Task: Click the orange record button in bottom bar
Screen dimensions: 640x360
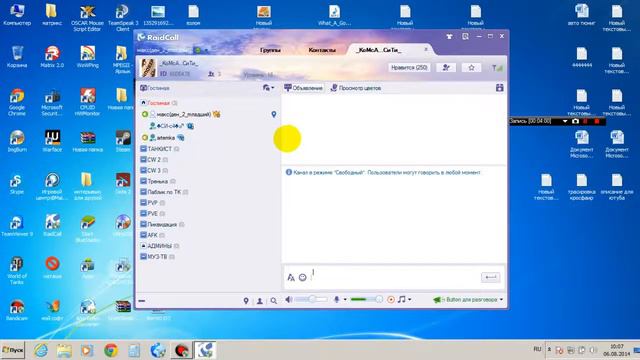Action: (391, 300)
